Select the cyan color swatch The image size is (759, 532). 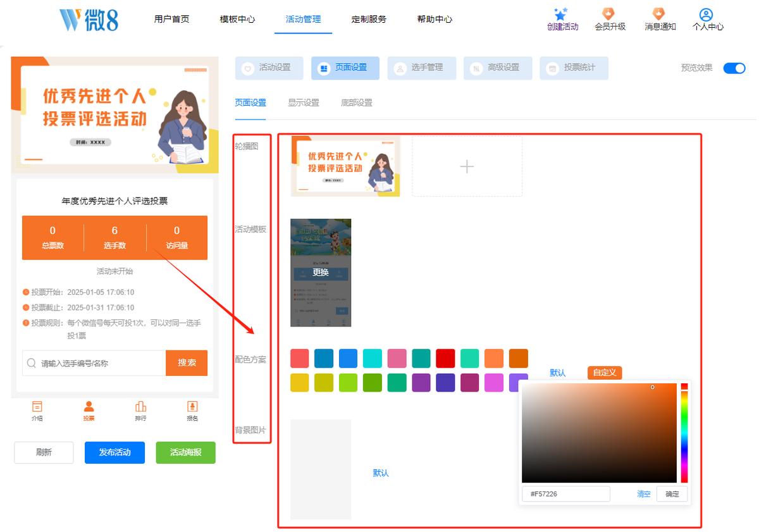click(373, 358)
